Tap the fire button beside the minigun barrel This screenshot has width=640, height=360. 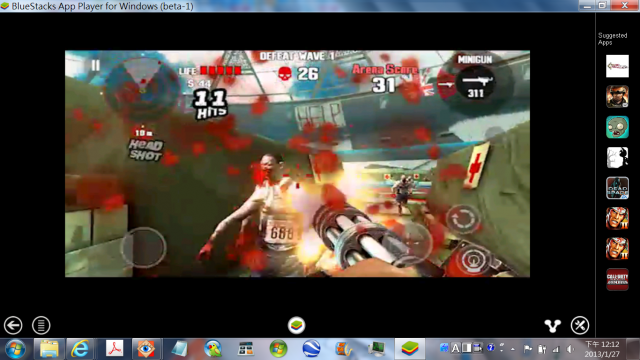tap(412, 242)
